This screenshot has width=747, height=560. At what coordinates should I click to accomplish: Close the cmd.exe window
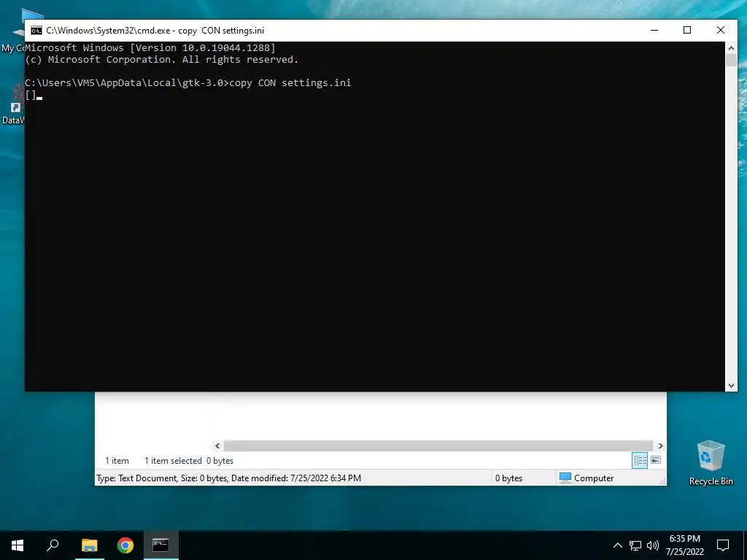720,30
